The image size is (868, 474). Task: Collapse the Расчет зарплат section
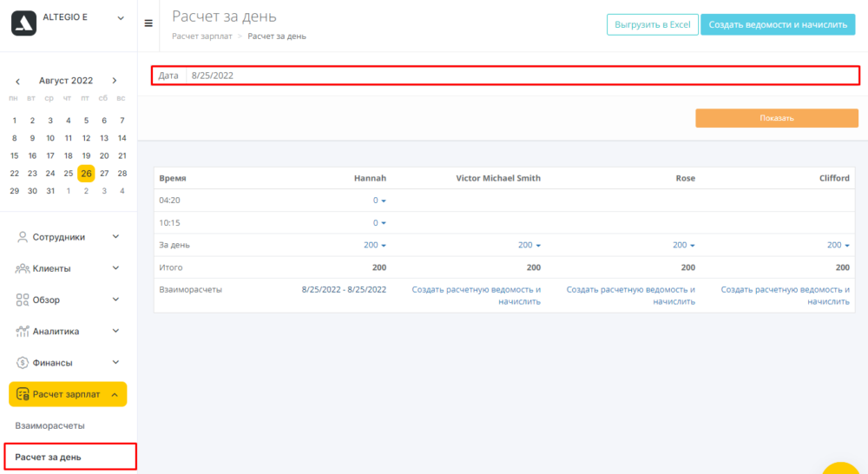115,394
